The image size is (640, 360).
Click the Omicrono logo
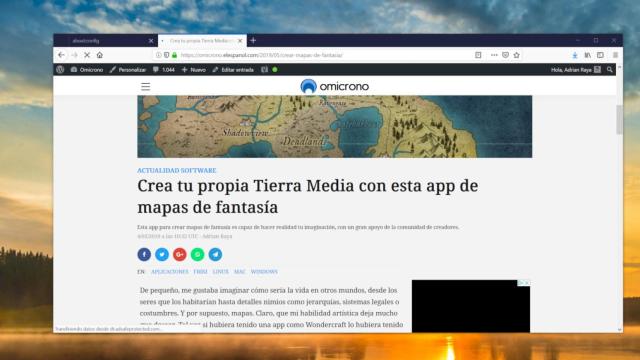click(x=335, y=86)
